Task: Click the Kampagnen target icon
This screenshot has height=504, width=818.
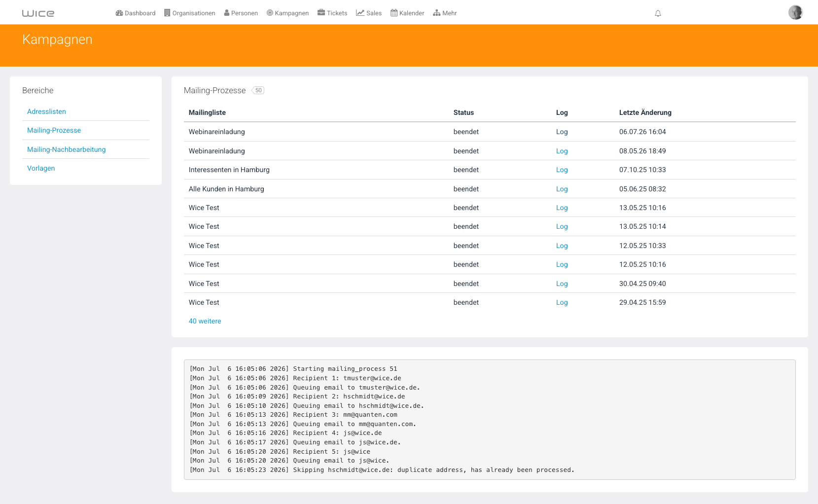Action: click(270, 13)
